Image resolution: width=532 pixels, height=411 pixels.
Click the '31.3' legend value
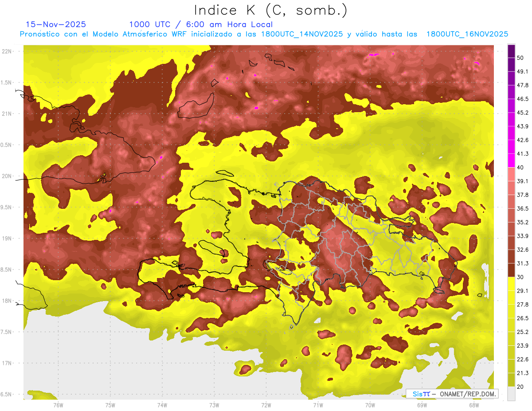523,263
